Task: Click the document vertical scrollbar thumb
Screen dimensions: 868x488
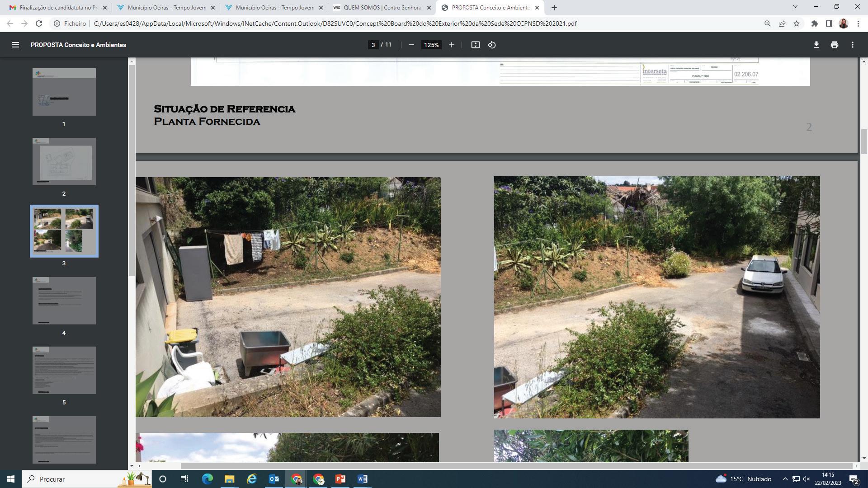Action: click(x=864, y=141)
